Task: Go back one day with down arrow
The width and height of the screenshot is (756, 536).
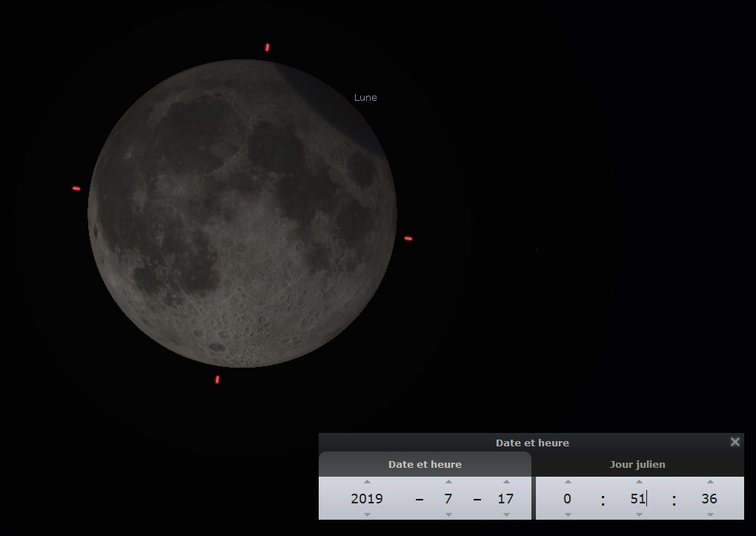Action: [506, 515]
